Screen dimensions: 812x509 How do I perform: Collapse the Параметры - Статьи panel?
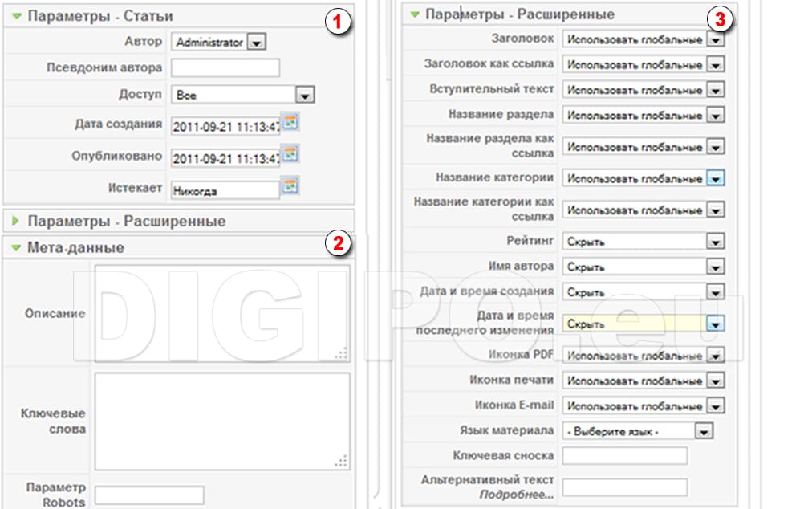(19, 14)
